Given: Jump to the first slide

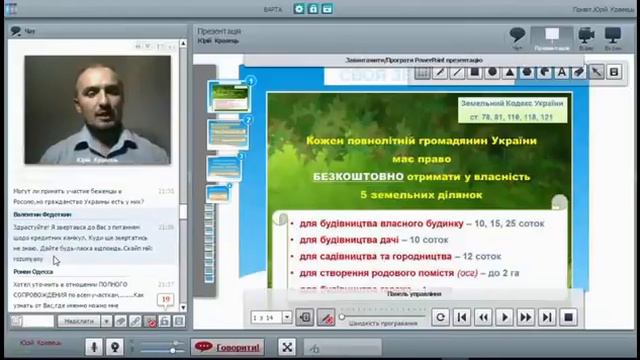Looking at the screenshot, I should 462,317.
